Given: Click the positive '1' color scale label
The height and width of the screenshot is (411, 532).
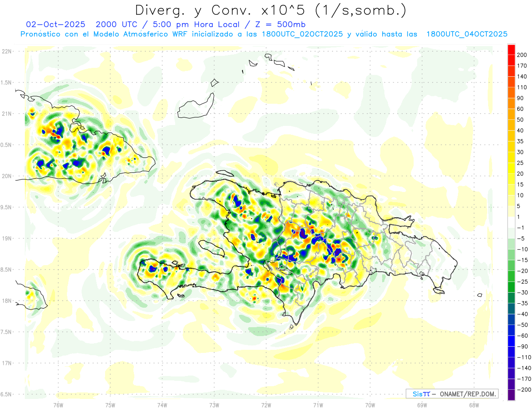Looking at the screenshot, I should pyautogui.click(x=519, y=217).
